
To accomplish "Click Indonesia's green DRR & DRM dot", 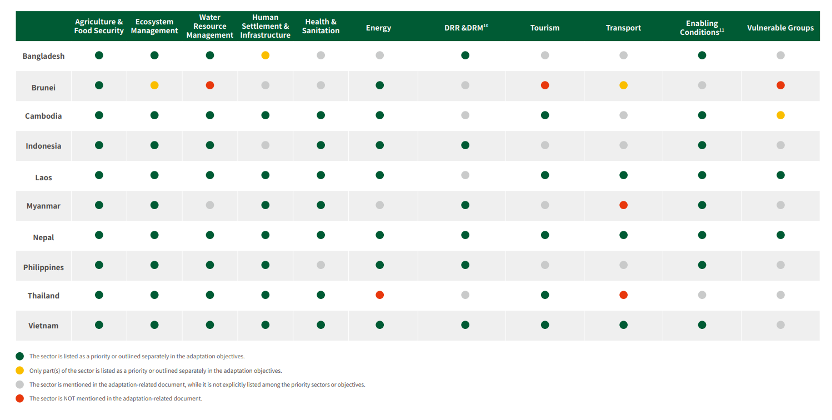I will 465,145.
